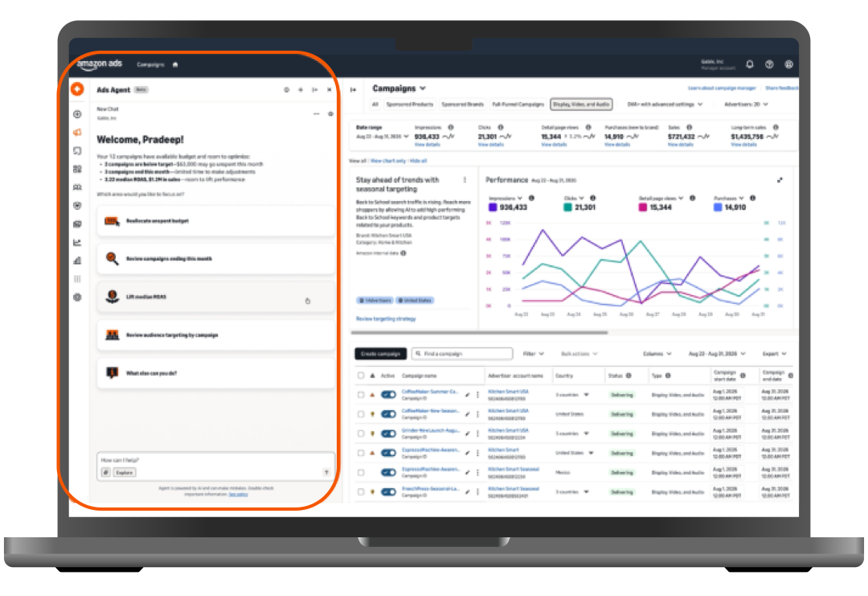868x596 pixels.
Task: Open the Review targeting strategy link
Action: point(386,319)
